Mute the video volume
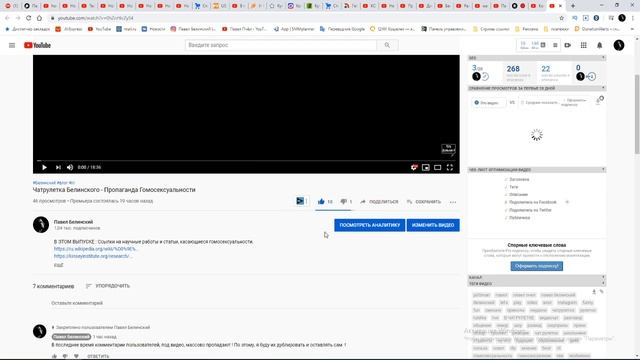Image resolution: width=640 pixels, height=360 pixels. click(x=70, y=167)
